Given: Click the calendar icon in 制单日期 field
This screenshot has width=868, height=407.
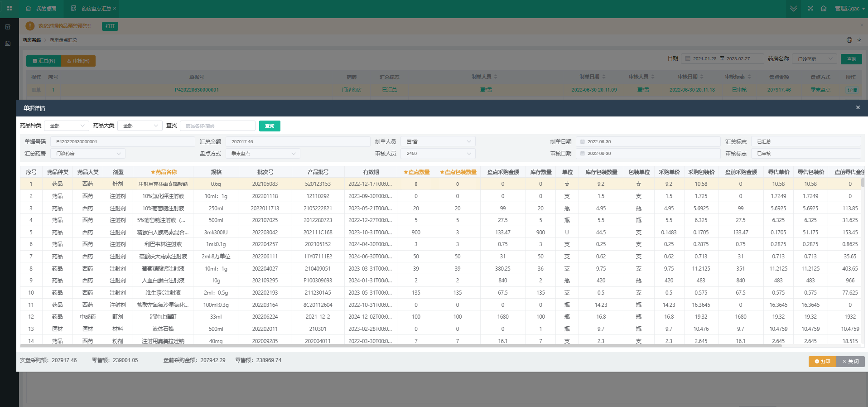Looking at the screenshot, I should pyautogui.click(x=583, y=142).
